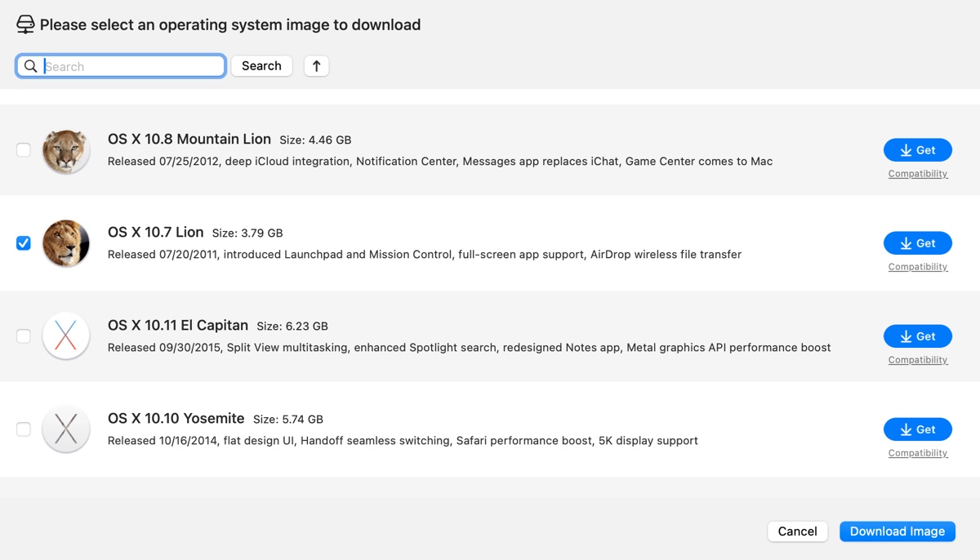Click the El Capitan X icon
The height and width of the screenshot is (560, 980).
pos(66,336)
